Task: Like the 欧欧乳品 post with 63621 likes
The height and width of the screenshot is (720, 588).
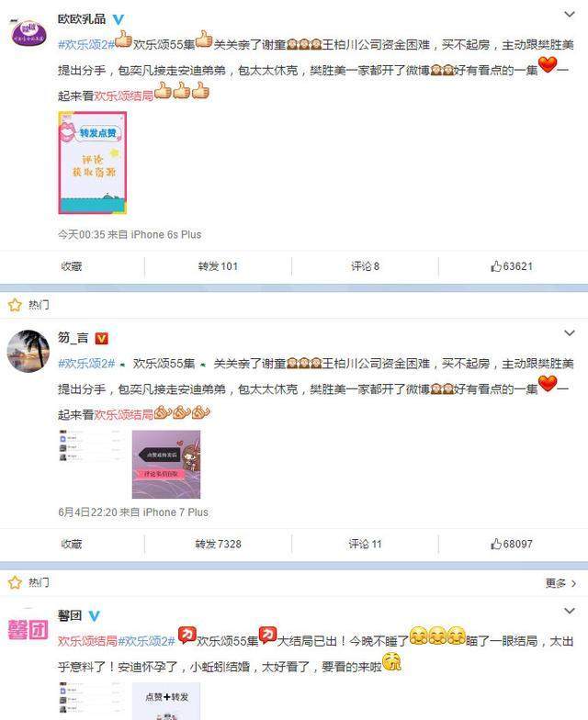Action: point(512,266)
